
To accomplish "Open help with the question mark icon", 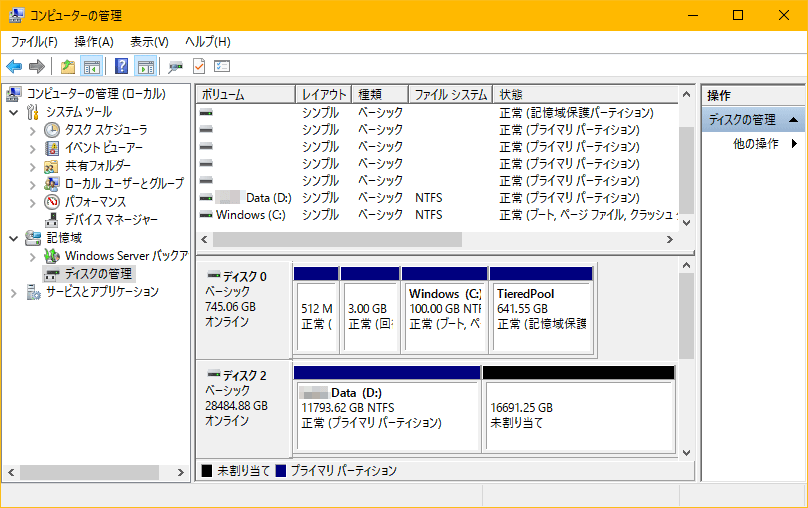I will pos(121,67).
